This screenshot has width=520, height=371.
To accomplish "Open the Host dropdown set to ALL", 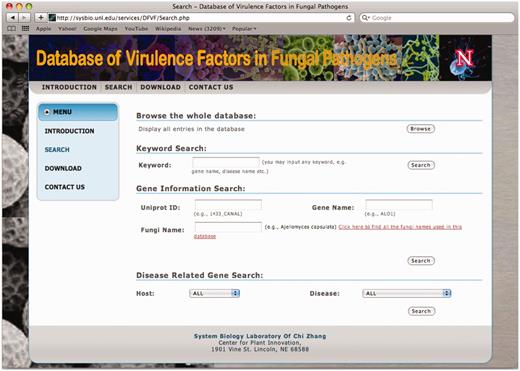I will [215, 293].
